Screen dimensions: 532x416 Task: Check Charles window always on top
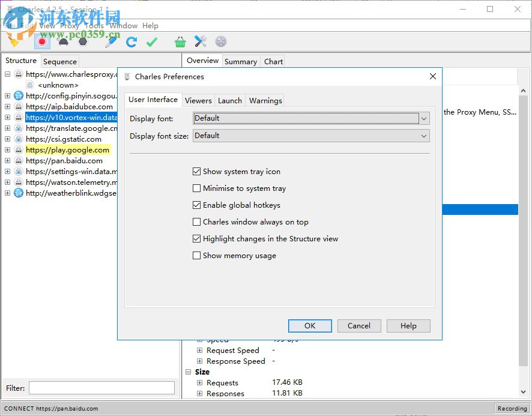coord(196,222)
